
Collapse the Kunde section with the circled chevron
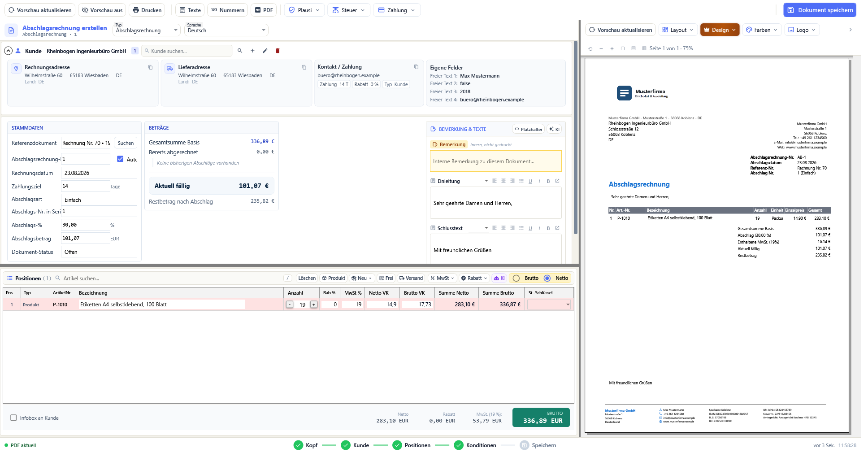(8, 51)
